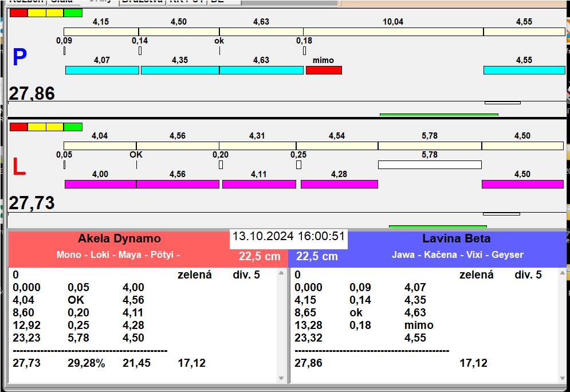
Task: Click the red 'mimo' bar in lane P
Action: [x=324, y=70]
